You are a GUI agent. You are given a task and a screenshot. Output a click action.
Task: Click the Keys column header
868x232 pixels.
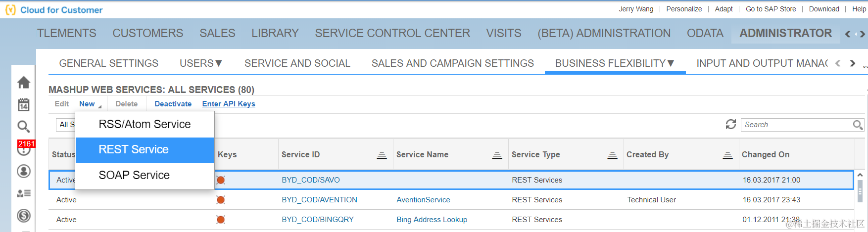[227, 155]
